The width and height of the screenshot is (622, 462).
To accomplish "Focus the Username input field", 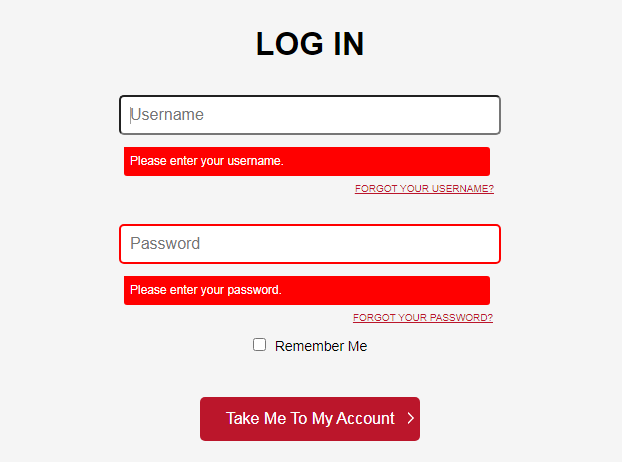I will (310, 115).
